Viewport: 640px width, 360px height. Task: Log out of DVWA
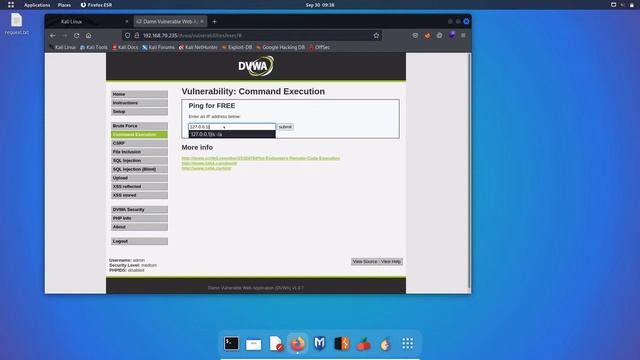(x=139, y=241)
